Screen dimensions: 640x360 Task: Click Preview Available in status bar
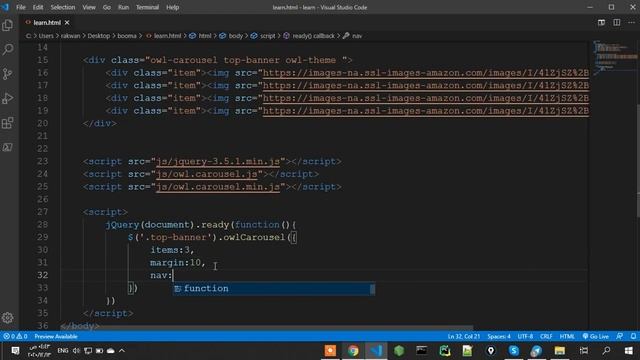tap(56, 336)
